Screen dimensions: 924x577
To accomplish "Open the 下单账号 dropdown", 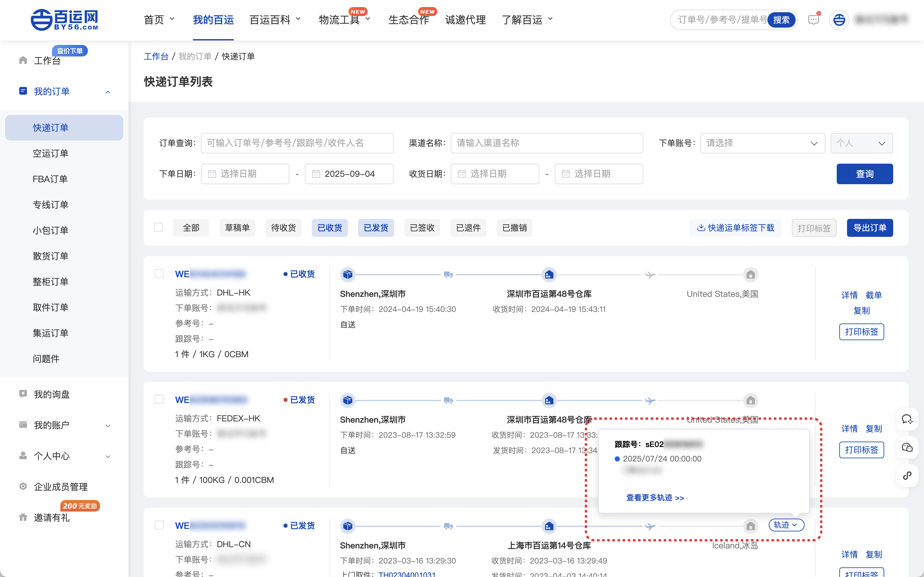I will pos(762,143).
